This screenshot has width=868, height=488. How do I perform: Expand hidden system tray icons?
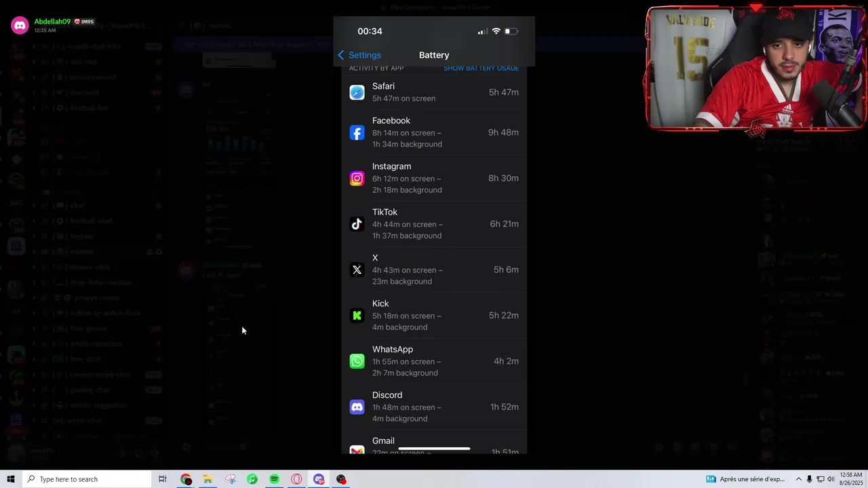point(798,479)
